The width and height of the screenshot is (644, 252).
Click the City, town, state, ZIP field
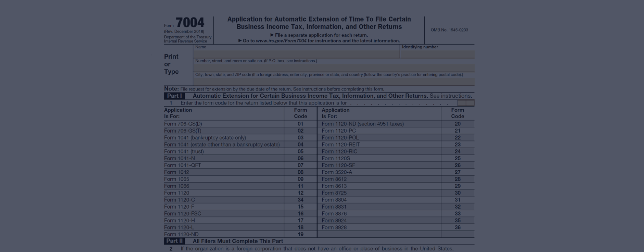click(x=334, y=82)
